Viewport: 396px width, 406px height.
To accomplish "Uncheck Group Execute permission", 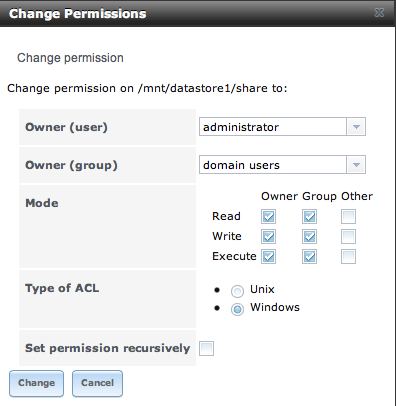I will [309, 257].
